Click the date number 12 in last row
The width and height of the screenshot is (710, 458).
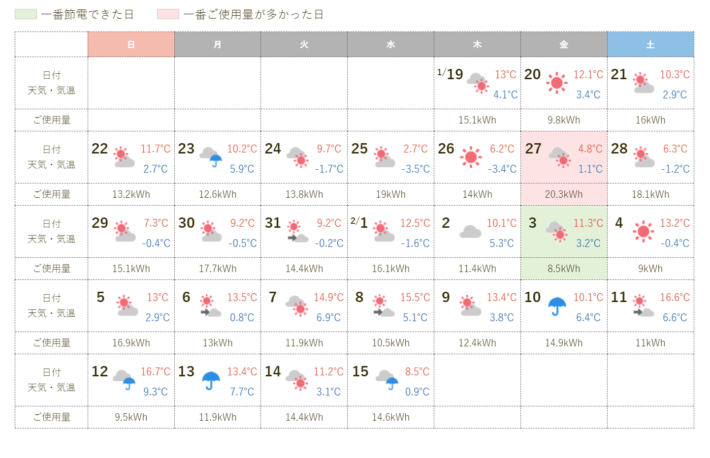tap(99, 372)
